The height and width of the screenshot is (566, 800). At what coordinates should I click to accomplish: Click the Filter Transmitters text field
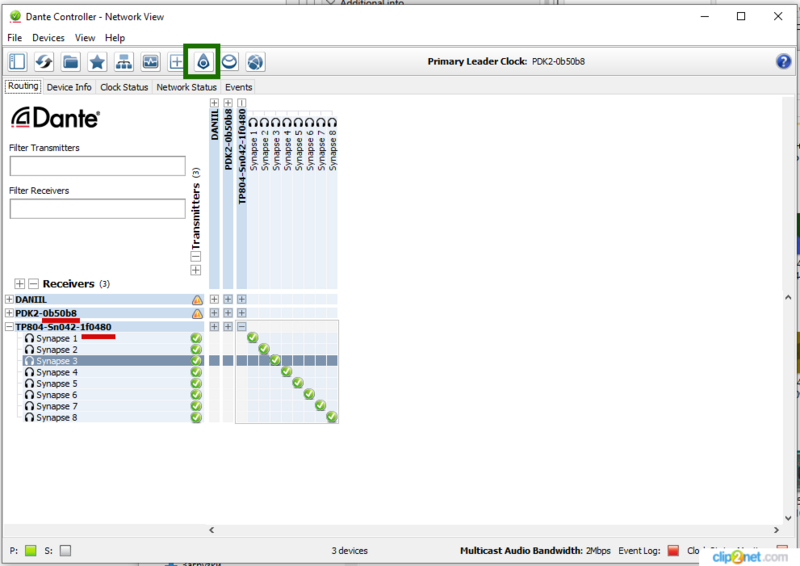click(97, 166)
